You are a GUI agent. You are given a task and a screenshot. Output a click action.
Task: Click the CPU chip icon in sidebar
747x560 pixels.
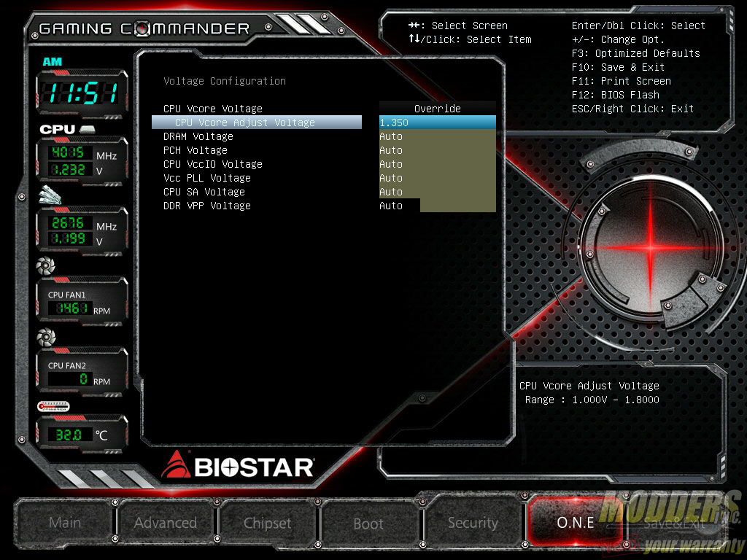click(x=88, y=129)
